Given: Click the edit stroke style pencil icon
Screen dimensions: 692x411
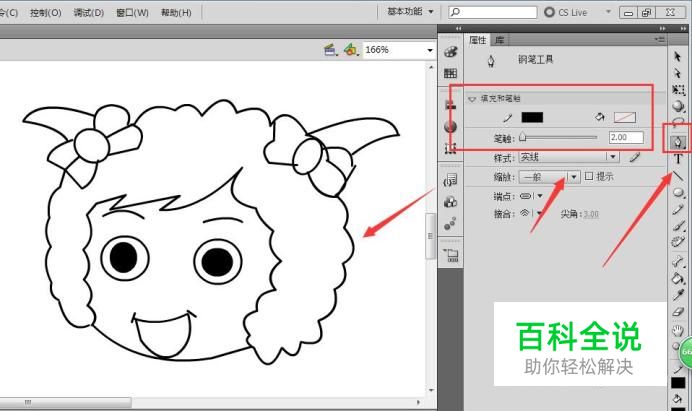Looking at the screenshot, I should 635,157.
